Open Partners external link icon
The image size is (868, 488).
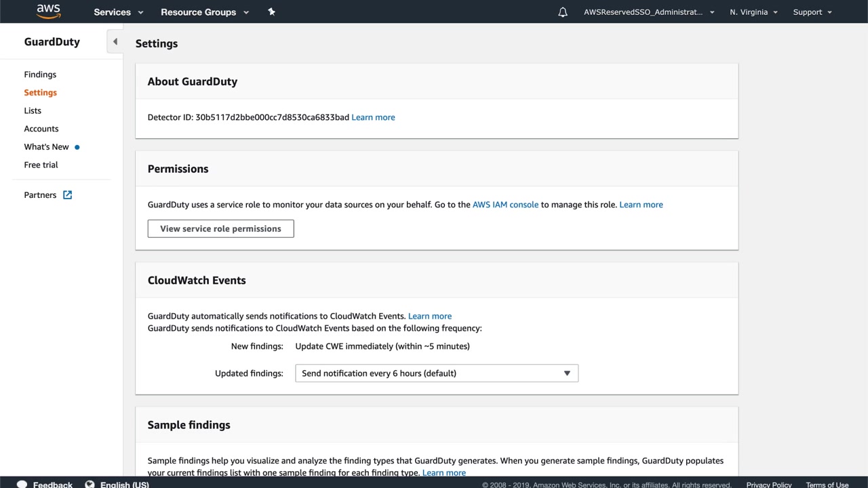[68, 195]
